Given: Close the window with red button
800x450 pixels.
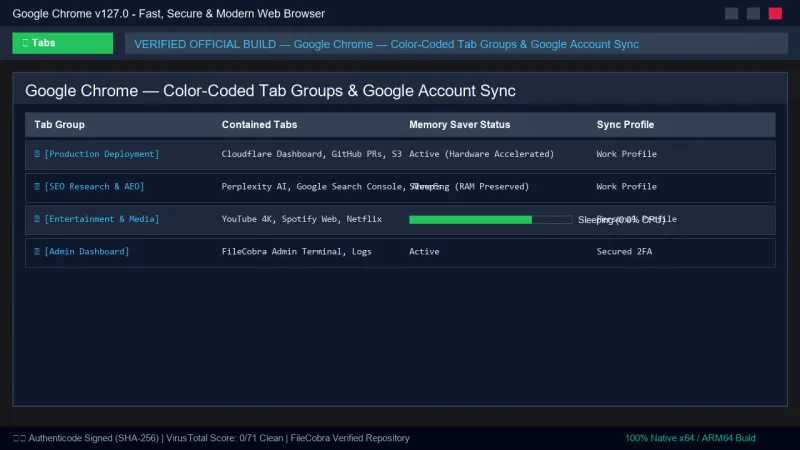Looking at the screenshot, I should click(776, 14).
